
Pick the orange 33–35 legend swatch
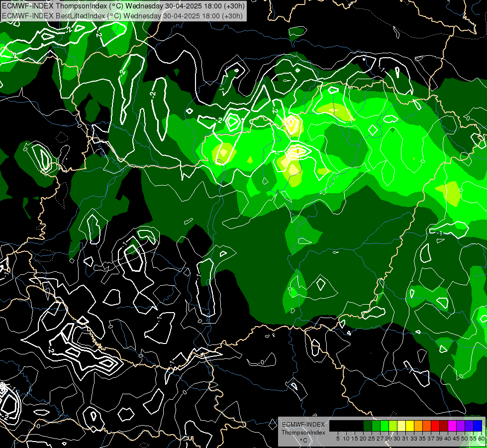click(x=418, y=426)
